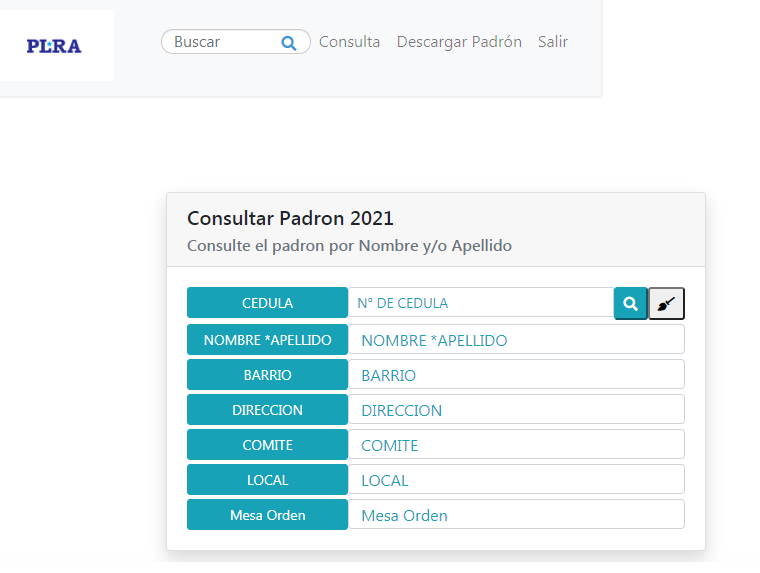Screen dimensions: 760x573
Task: Click the Mesa Orden input field
Action: [x=516, y=515]
